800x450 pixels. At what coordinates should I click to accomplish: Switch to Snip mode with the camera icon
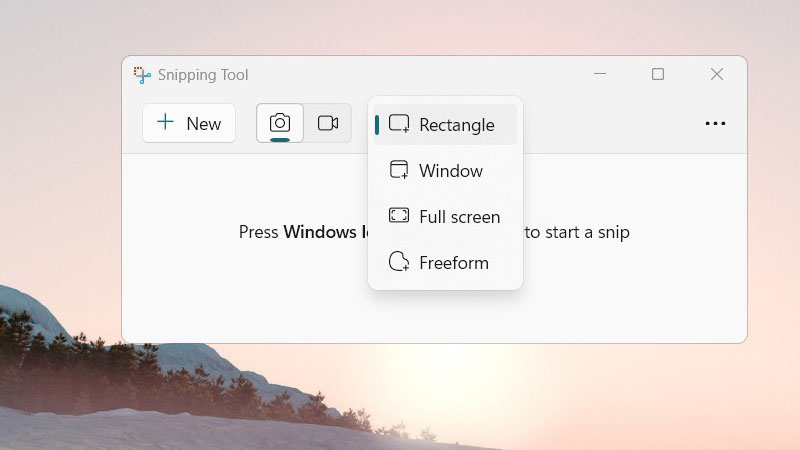tap(280, 123)
